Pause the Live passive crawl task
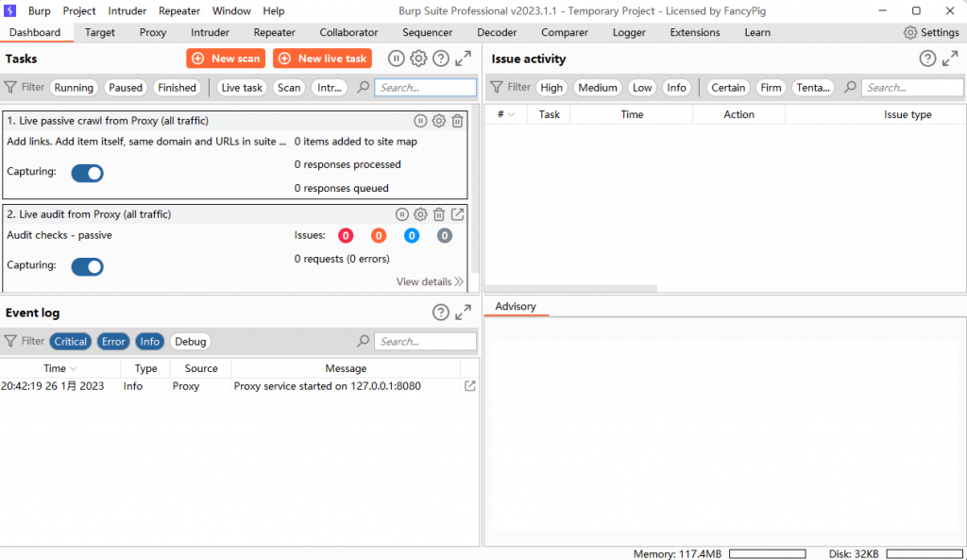 [420, 121]
